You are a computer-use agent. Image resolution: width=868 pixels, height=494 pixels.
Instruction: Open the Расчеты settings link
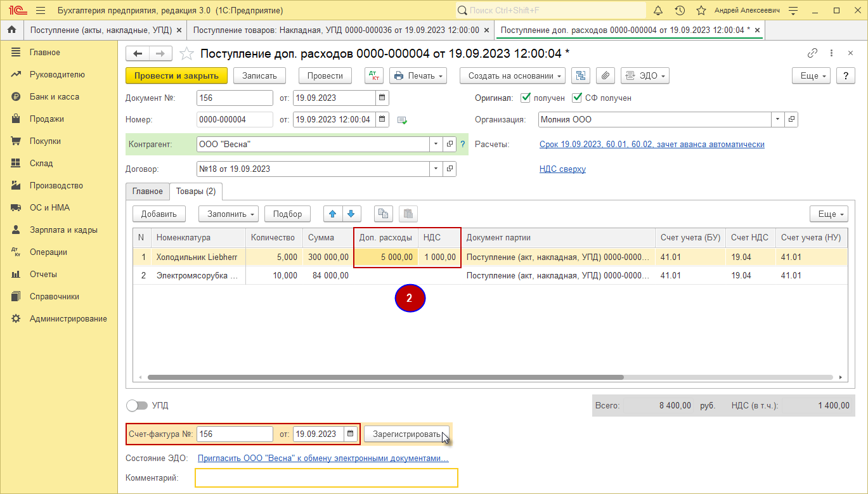652,144
